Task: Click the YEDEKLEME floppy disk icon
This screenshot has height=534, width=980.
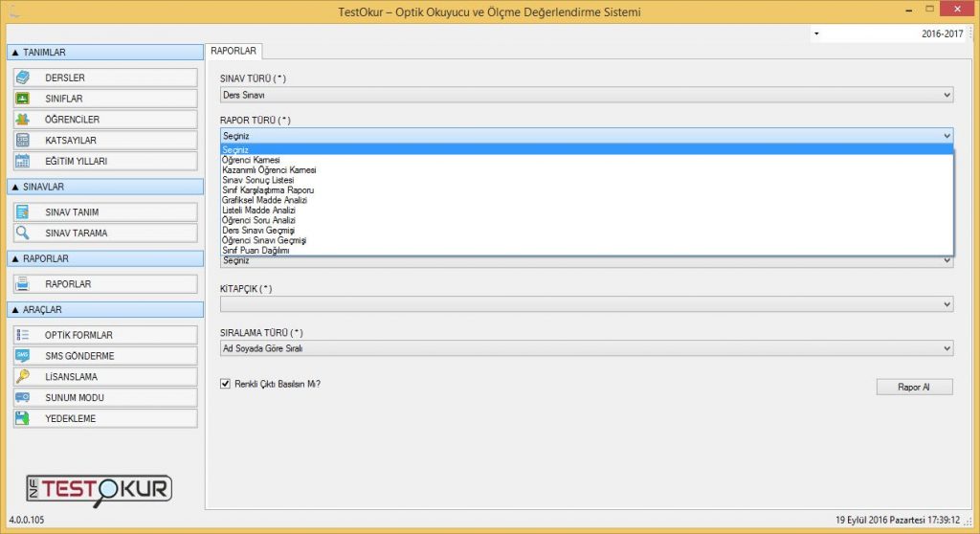Action: [23, 417]
